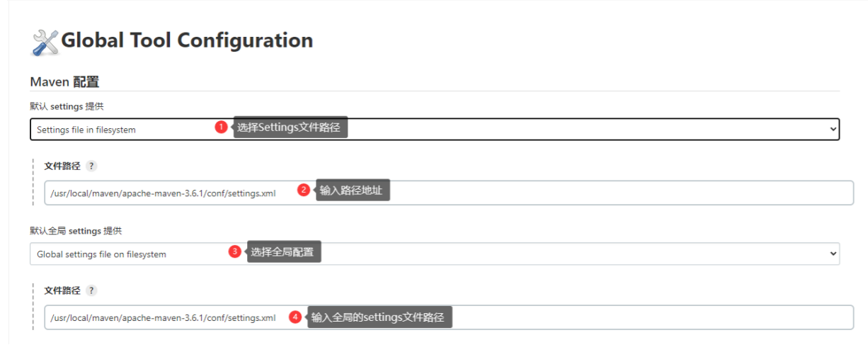Screen dimensions: 868x357
Task: Click red annotation marker number 2
Action: 304,190
